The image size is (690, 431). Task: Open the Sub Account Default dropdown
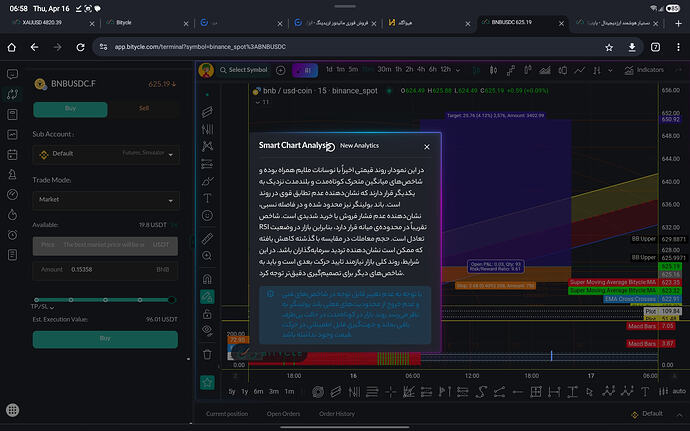[106, 154]
